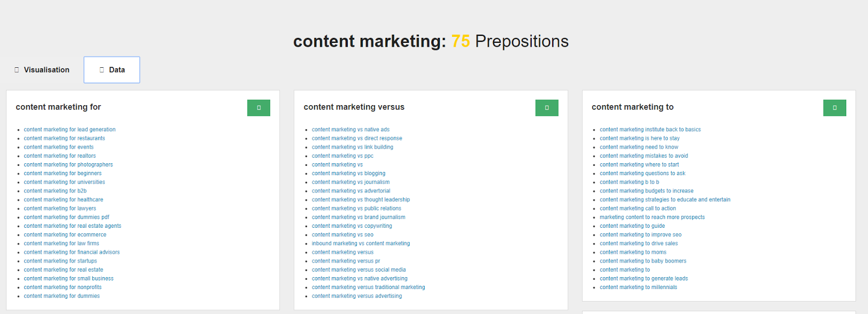
Task: Click 'content marketing to millennials' link
Action: click(x=639, y=287)
